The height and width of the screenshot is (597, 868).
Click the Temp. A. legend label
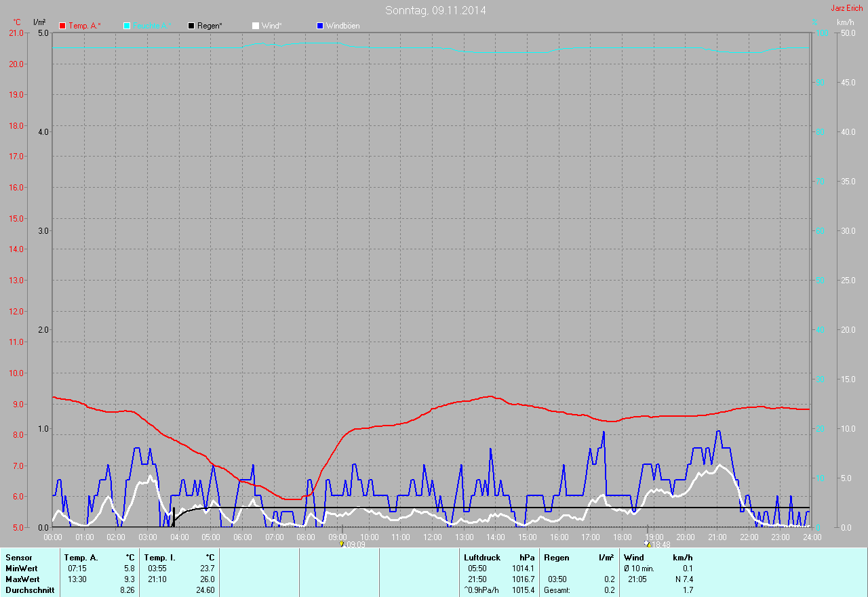pos(85,26)
